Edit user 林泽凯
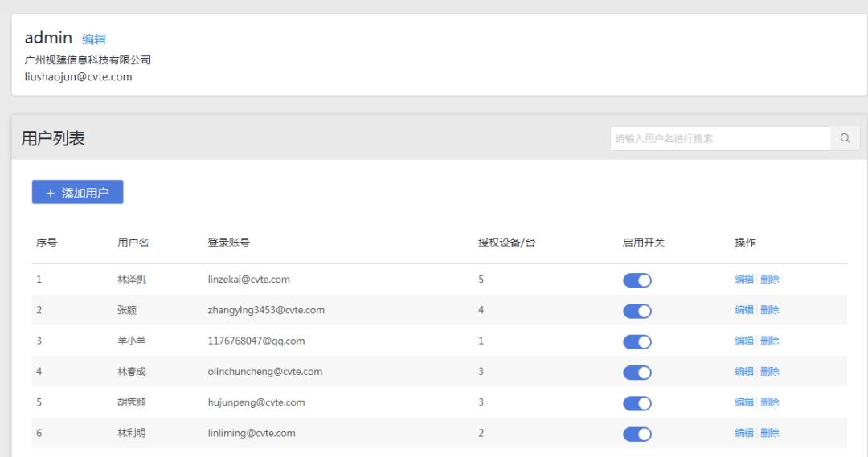Image resolution: width=868 pixels, height=457 pixels. click(x=744, y=280)
